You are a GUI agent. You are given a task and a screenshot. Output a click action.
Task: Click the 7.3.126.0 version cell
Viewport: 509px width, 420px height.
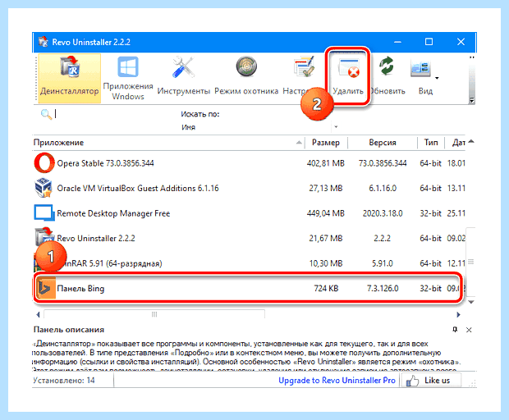point(383,288)
